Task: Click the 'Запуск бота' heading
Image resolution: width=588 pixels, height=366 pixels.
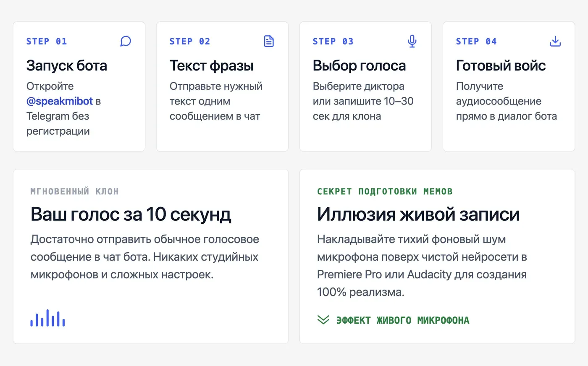Action: (67, 65)
